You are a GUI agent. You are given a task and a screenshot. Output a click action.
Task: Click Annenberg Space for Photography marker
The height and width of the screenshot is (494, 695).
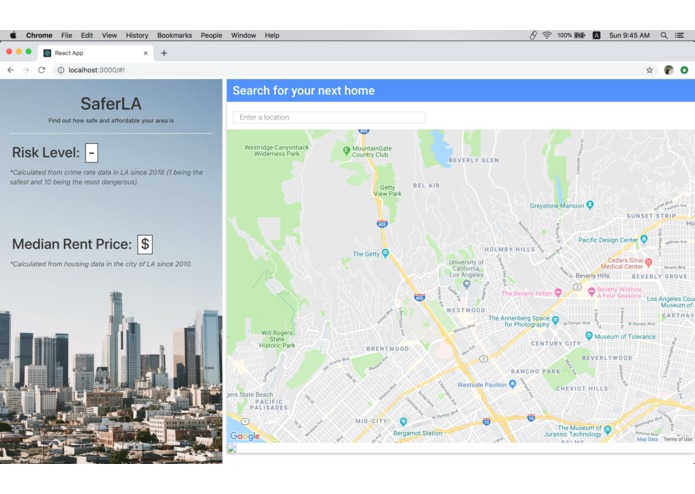[555, 320]
